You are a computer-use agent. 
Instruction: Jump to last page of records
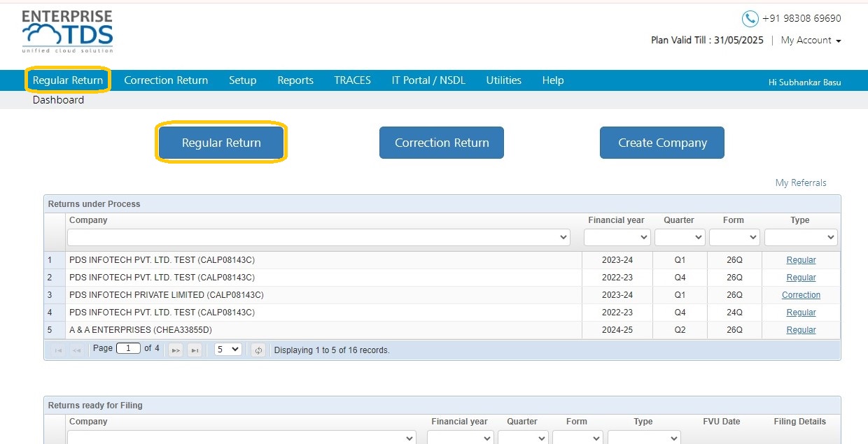coord(195,350)
